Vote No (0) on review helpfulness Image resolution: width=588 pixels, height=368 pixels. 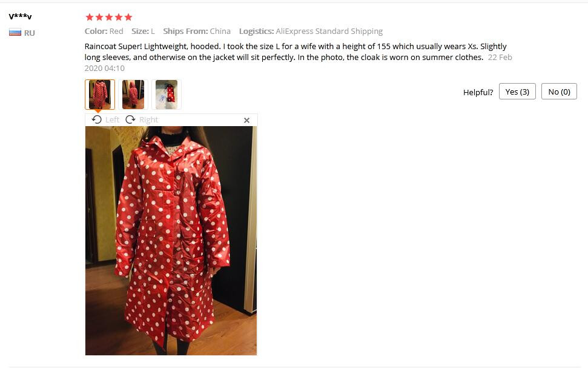tap(559, 92)
